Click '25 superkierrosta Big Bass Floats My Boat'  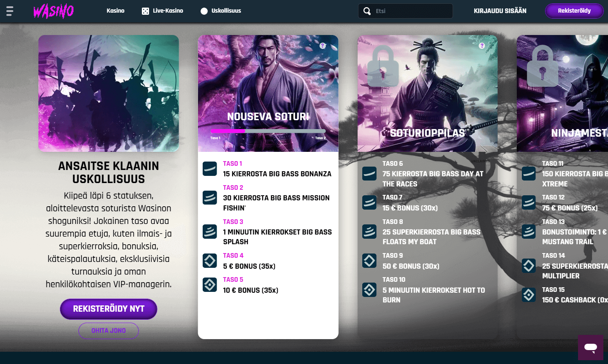[432, 237]
